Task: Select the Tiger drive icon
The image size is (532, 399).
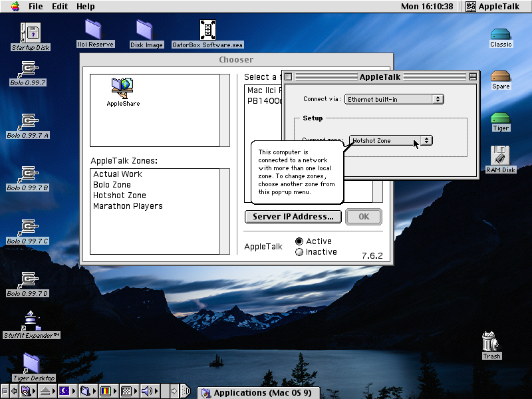Action: (501, 118)
